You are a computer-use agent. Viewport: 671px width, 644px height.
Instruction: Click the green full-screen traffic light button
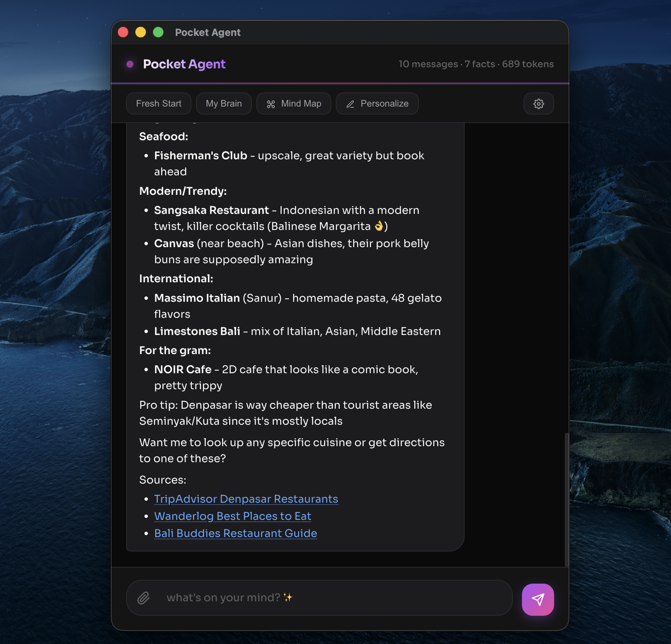click(159, 32)
